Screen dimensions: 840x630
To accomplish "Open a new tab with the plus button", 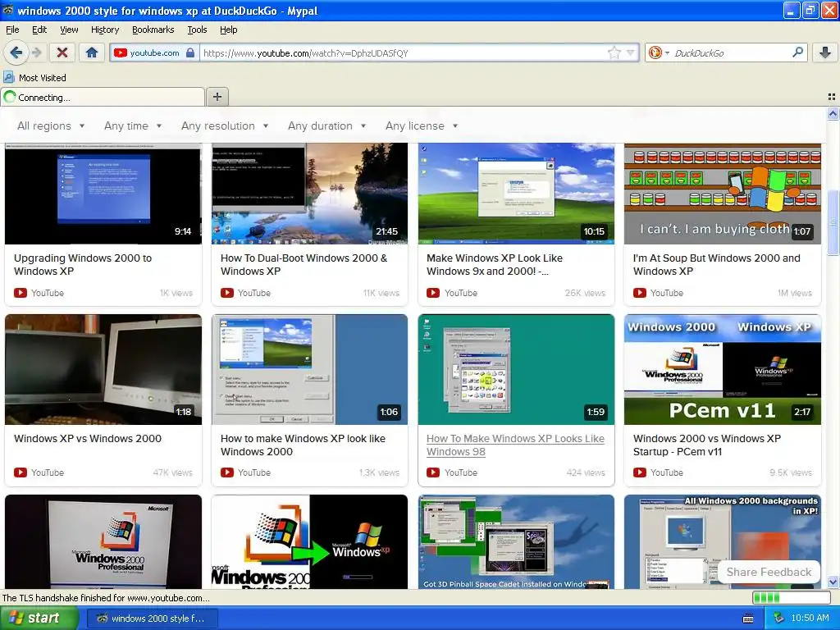I will click(x=217, y=97).
